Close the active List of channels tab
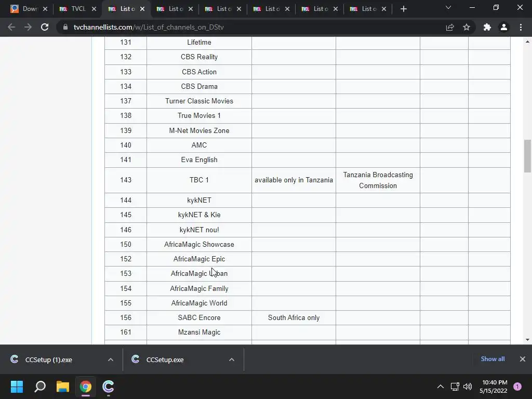Viewport: 532px width, 399px height. 142,9
